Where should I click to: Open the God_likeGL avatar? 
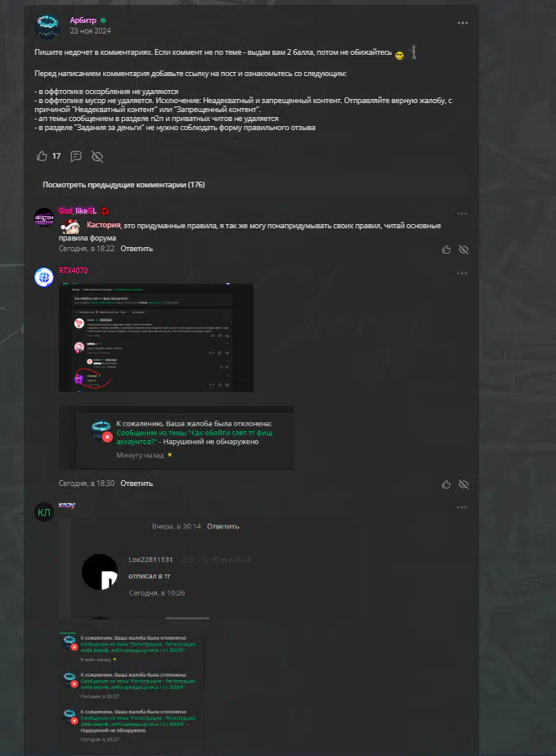tap(44, 218)
